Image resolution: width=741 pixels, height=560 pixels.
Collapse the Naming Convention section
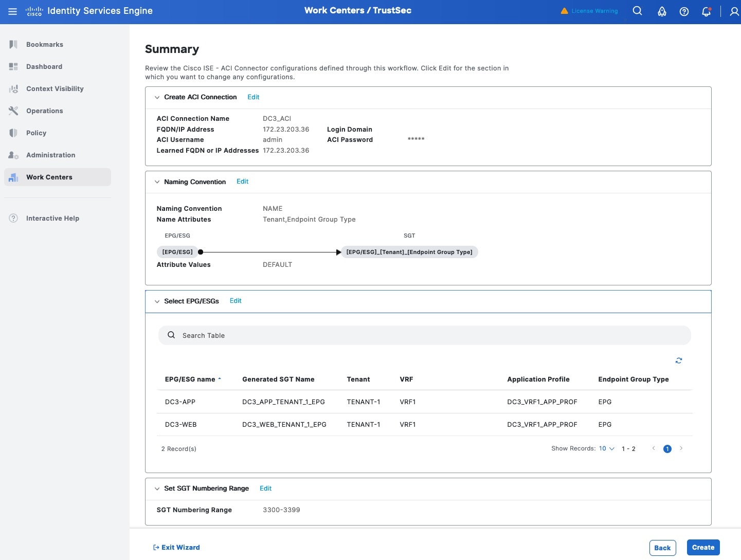coord(157,182)
